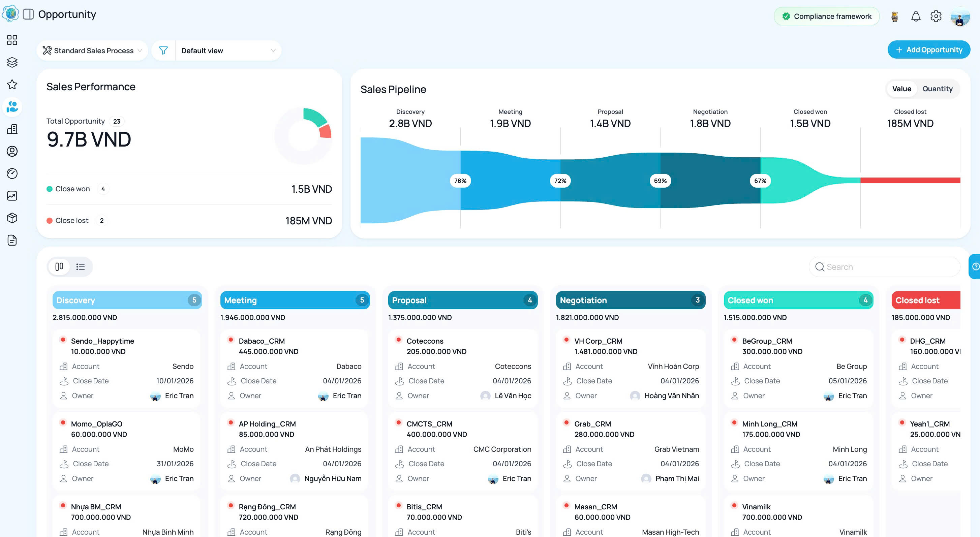Screen dimensions: 980x537
Task: Switch to kanban board view
Action: click(59, 266)
